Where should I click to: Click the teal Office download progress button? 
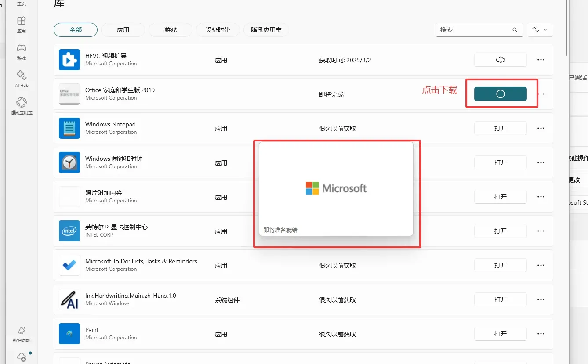[x=501, y=94]
